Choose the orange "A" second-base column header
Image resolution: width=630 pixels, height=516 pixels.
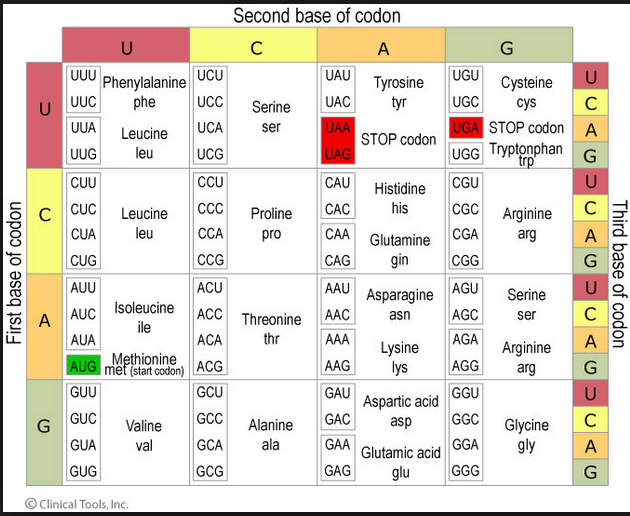coord(382,46)
